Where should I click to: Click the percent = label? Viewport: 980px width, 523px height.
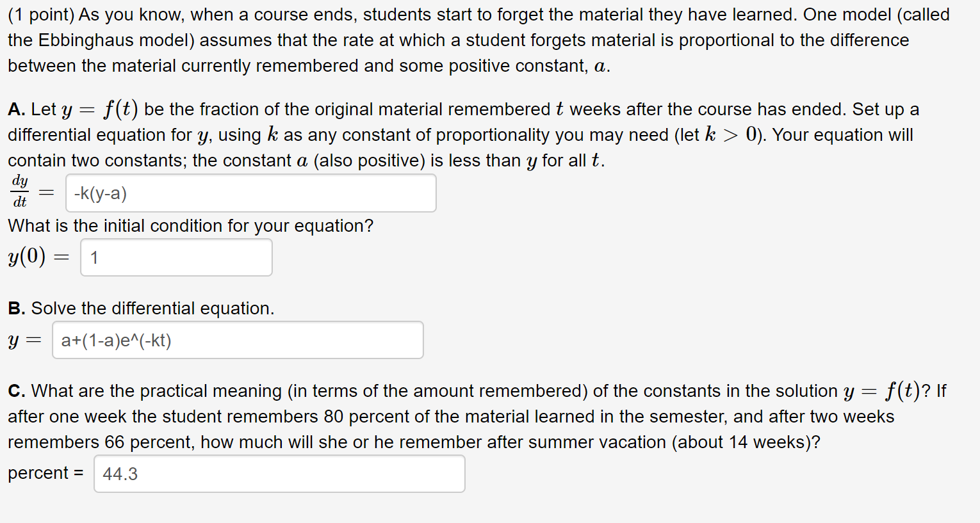pos(45,472)
